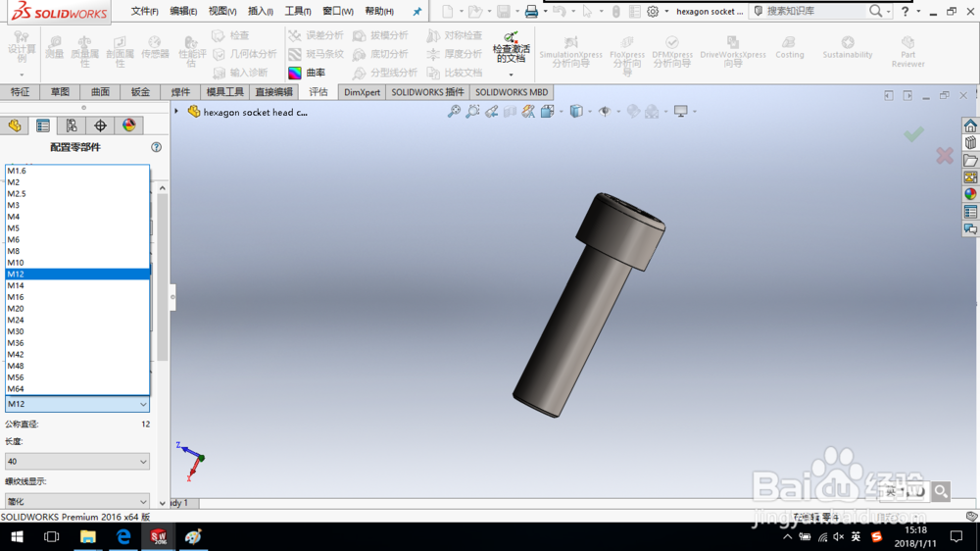Launch FloXpress analysis wizard
Screen dimensions: 980x551
(x=627, y=55)
